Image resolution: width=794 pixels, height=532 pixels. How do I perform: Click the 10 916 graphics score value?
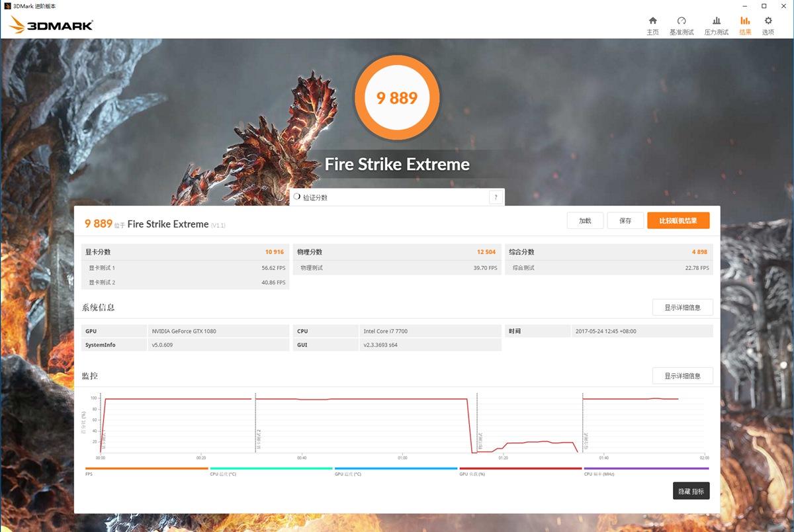coord(274,252)
